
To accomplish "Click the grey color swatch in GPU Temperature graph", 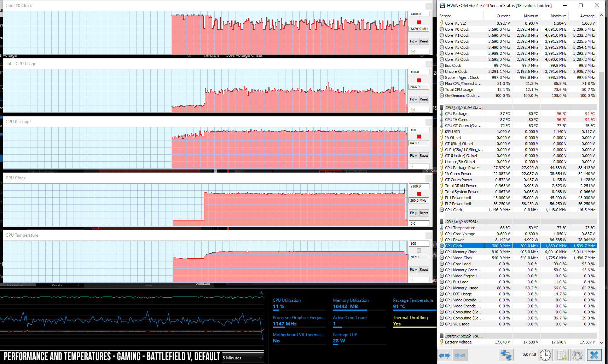I will coord(419,250).
